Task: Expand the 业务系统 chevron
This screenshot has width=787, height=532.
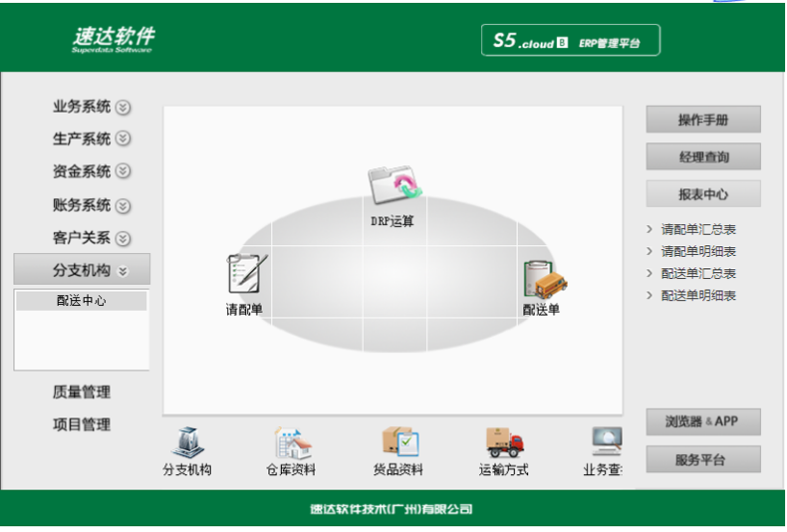Action: coord(123,108)
